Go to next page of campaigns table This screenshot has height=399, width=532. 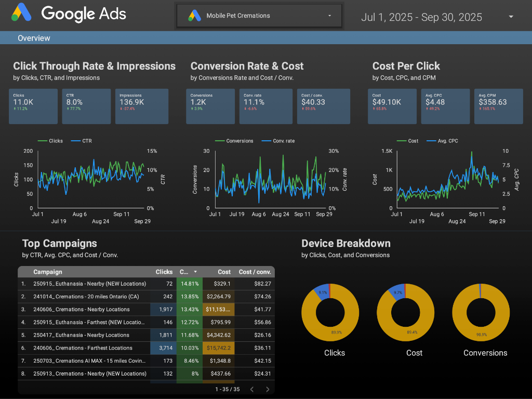tap(268, 389)
